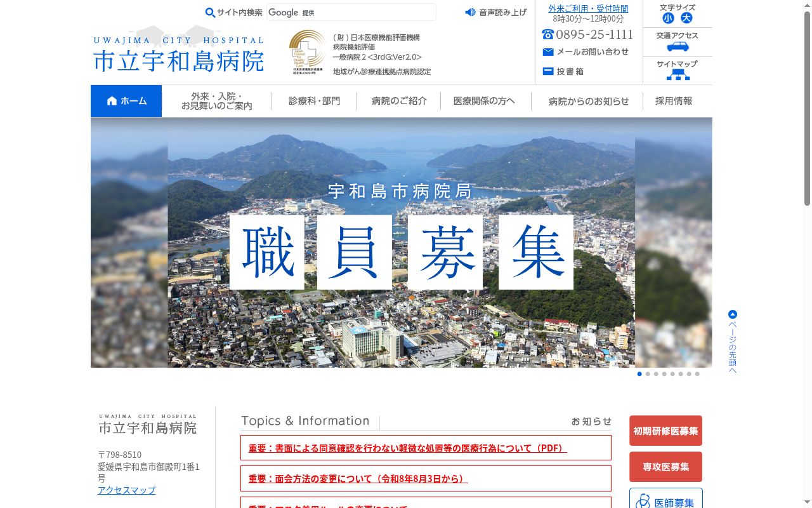
Task: Open the ホーム menu tab
Action: [x=126, y=101]
